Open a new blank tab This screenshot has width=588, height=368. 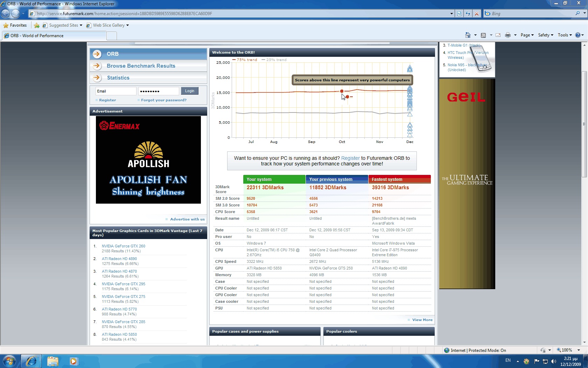pyautogui.click(x=111, y=36)
